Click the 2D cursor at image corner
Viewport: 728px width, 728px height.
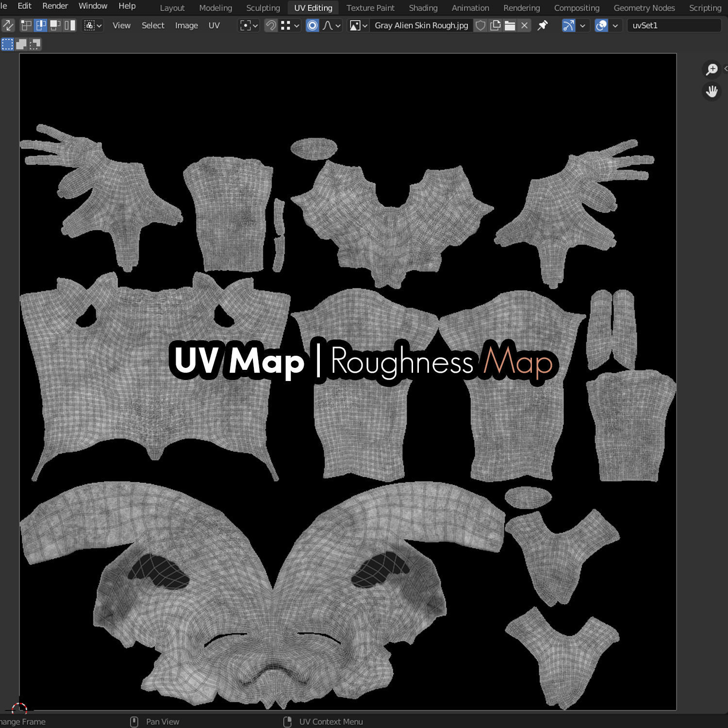[19, 710]
